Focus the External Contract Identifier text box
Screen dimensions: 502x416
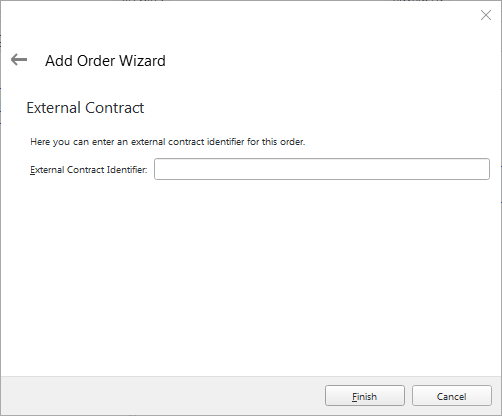pos(322,169)
